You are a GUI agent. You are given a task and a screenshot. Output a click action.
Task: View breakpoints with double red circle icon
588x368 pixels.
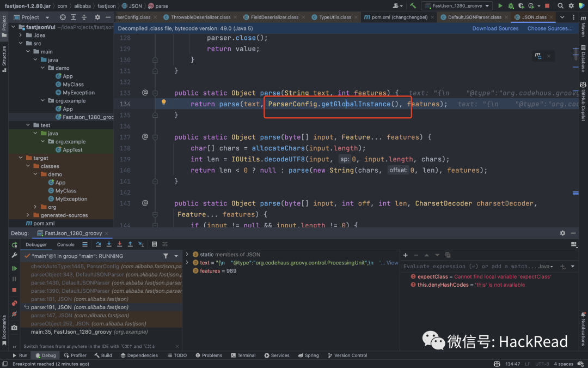14,303
